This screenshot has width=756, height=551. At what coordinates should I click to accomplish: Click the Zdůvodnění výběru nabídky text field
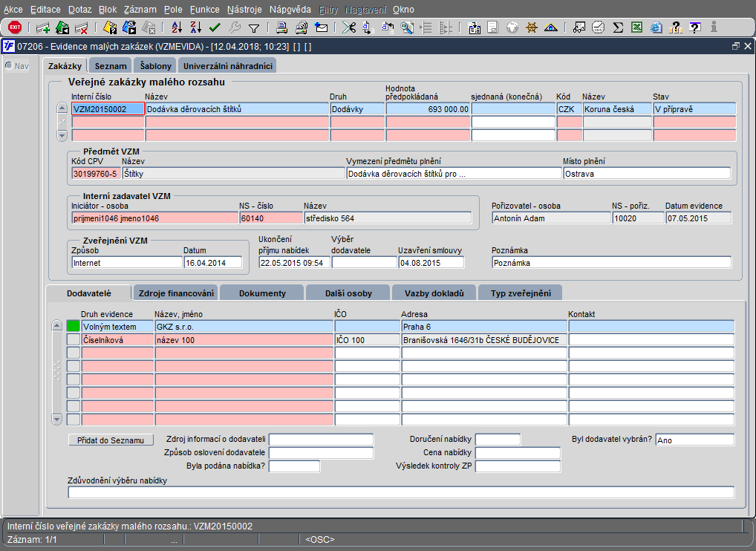400,492
